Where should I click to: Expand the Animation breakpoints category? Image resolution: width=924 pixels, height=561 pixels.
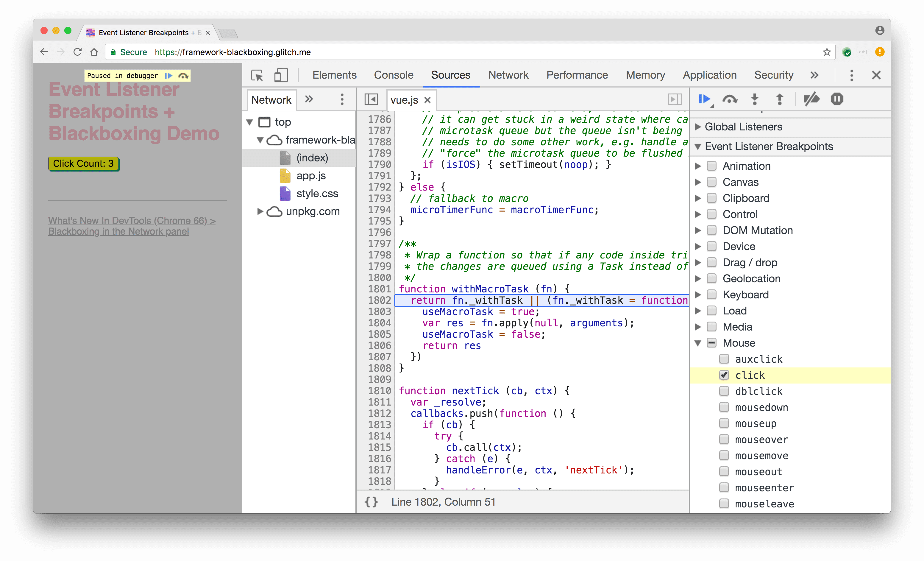coord(701,166)
